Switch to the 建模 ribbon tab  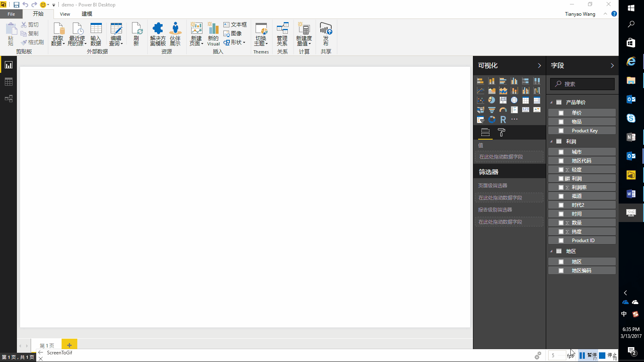[x=87, y=14]
